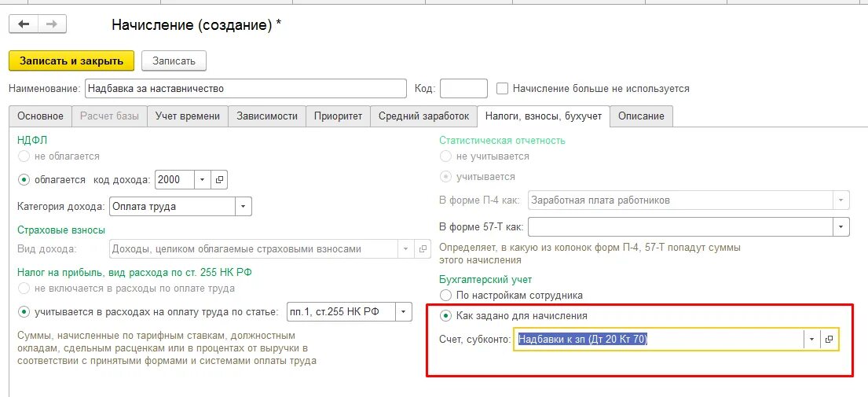
Task: Click Записать и закрыть button
Action: point(71,61)
